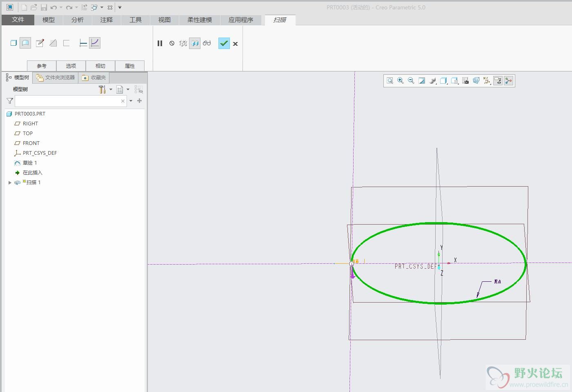
Task: Open the 参考 panel
Action: [x=42, y=66]
